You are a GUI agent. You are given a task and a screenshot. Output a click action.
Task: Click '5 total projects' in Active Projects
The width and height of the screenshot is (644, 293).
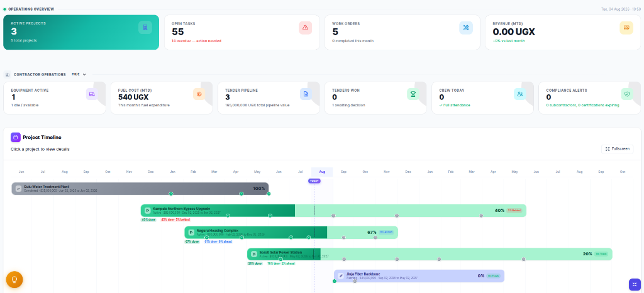(x=24, y=41)
